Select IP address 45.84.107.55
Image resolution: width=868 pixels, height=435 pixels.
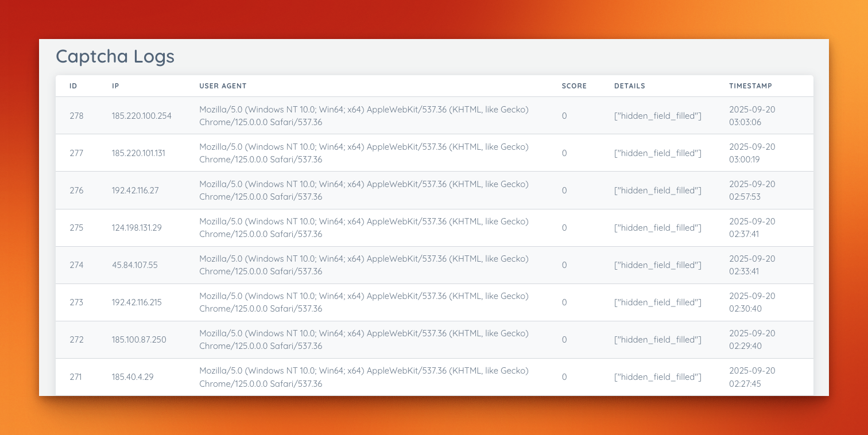134,265
